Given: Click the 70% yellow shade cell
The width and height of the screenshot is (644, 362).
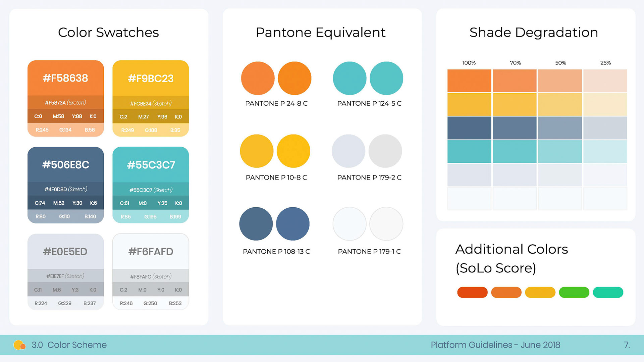Looking at the screenshot, I should pyautogui.click(x=515, y=104).
